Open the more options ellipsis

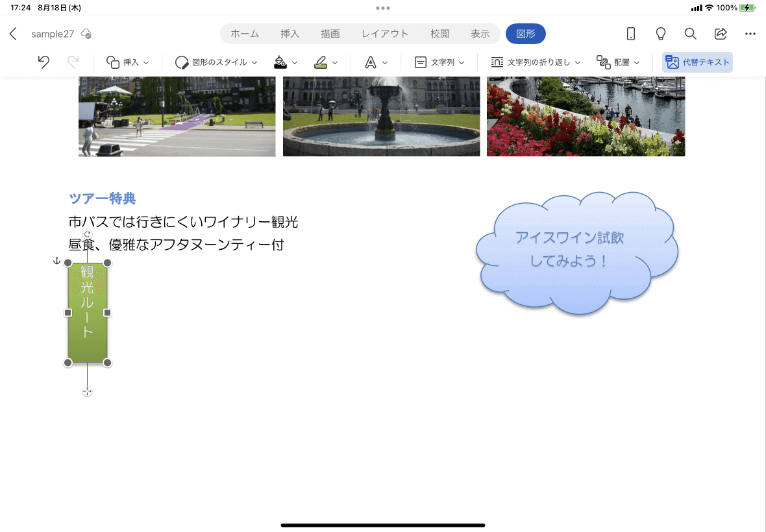coord(750,34)
